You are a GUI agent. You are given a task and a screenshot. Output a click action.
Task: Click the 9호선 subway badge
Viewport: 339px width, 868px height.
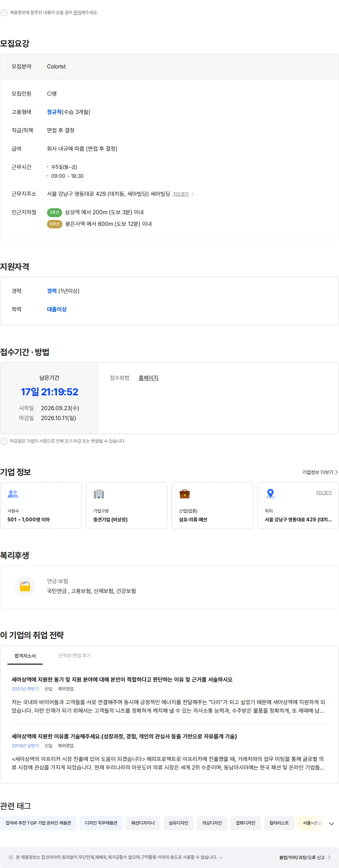click(55, 224)
